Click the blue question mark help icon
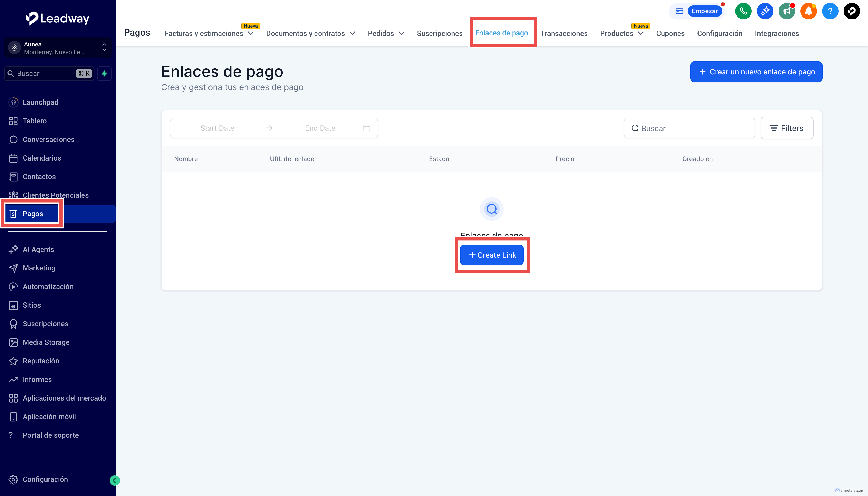The width and height of the screenshot is (868, 496). [830, 11]
